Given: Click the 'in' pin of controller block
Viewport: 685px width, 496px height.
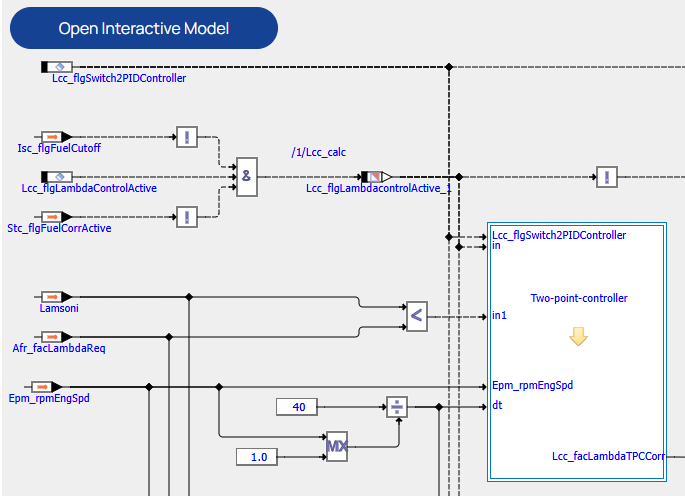Looking at the screenshot, I should [496, 246].
